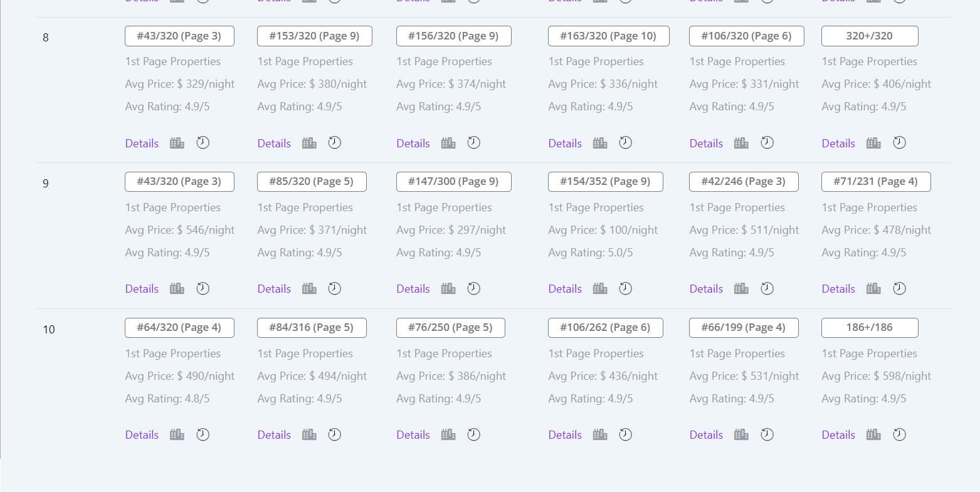The width and height of the screenshot is (980, 492).
Task: Select history clock in $297/night card
Action: point(474,288)
